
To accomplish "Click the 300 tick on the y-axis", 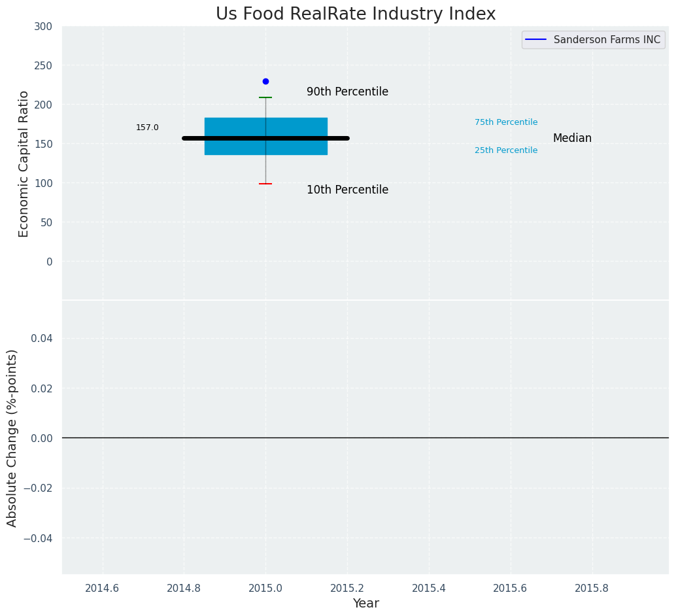I will (44, 26).
